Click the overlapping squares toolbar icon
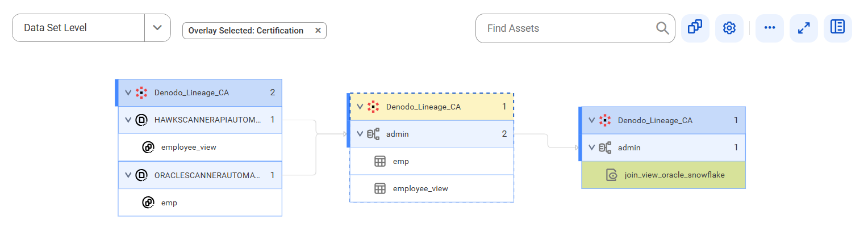This screenshot has width=868, height=236. coord(695,28)
